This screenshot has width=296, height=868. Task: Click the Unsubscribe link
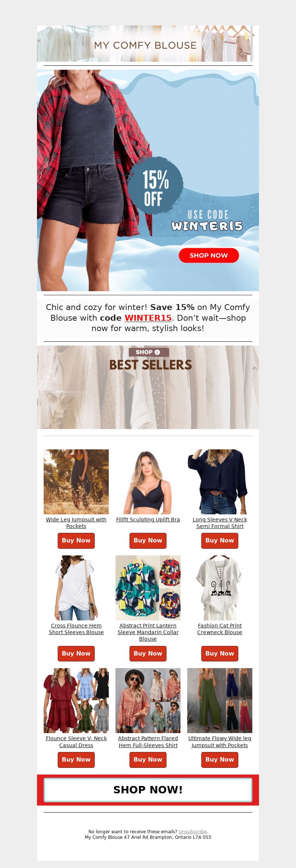(192, 832)
